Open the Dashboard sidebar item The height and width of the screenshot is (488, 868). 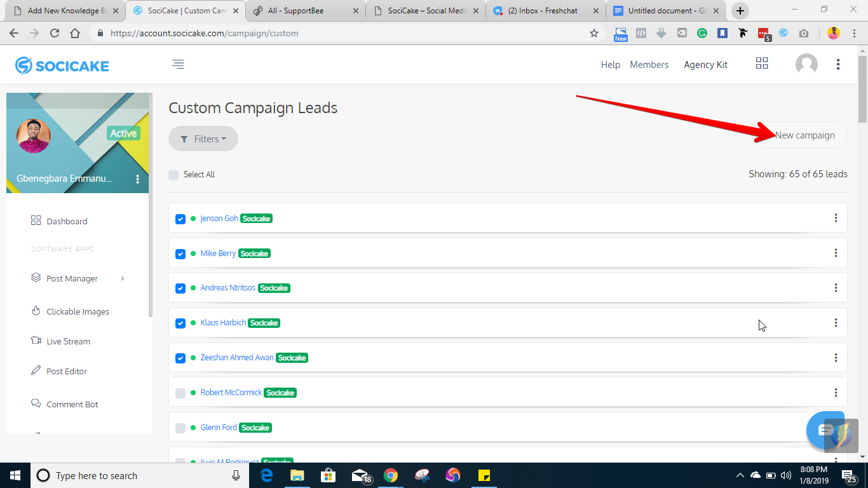59,221
